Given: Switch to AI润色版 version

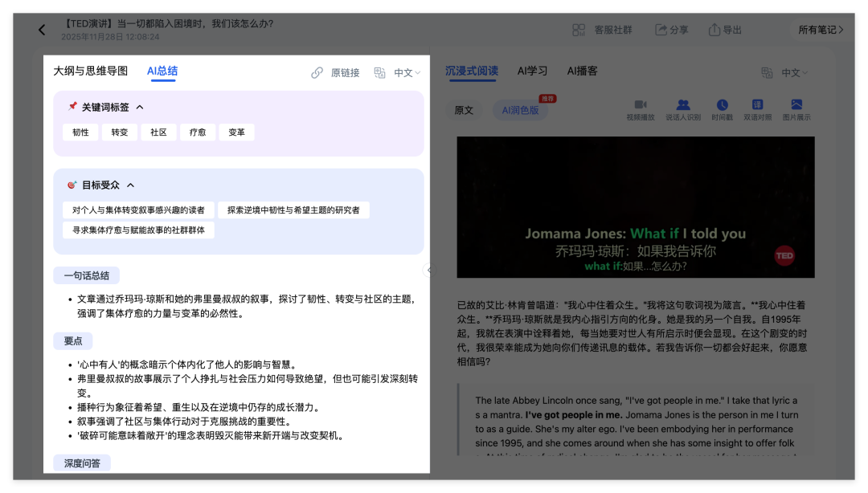Looking at the screenshot, I should coord(520,110).
